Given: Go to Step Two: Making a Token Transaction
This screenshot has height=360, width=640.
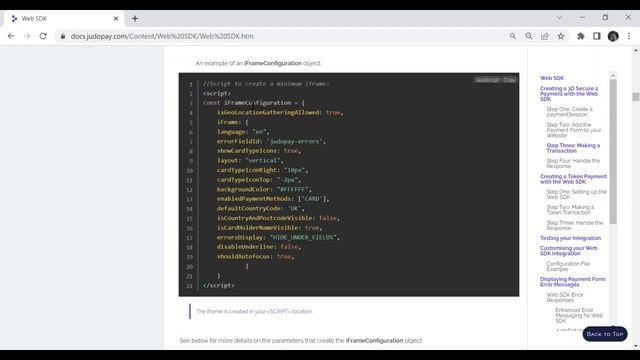Looking at the screenshot, I should (x=570, y=210).
